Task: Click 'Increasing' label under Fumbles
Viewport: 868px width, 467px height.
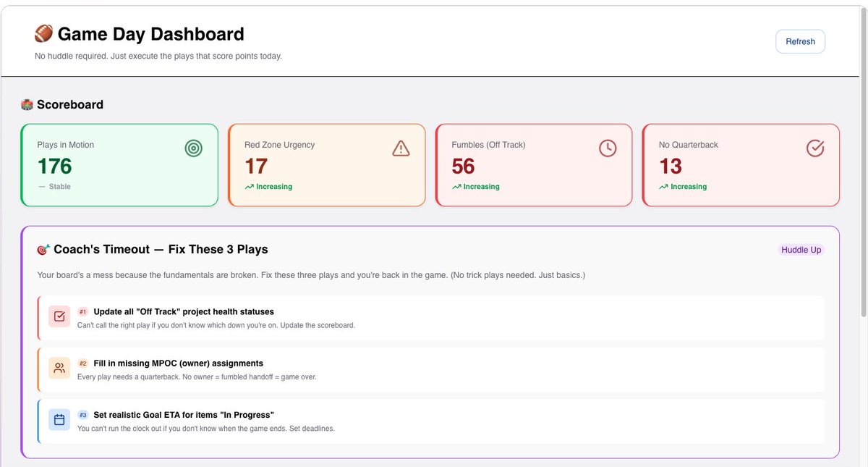Action: 482,187
